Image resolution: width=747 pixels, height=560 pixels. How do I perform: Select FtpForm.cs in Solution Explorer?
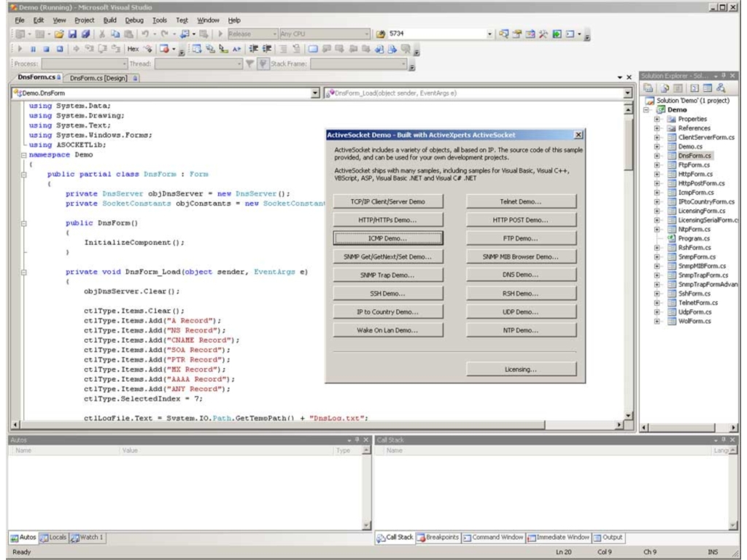(x=693, y=164)
